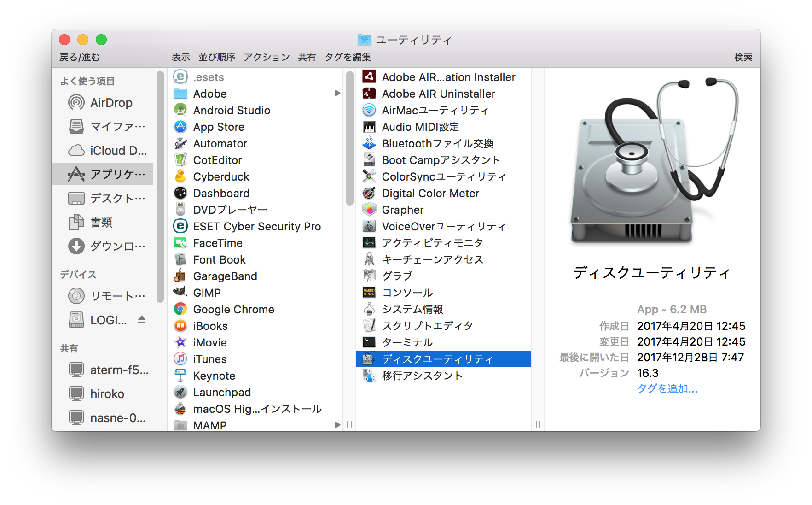Image resolution: width=812 pixels, height=505 pixels.
Task: Select the Dashboard app icon
Action: 180,193
